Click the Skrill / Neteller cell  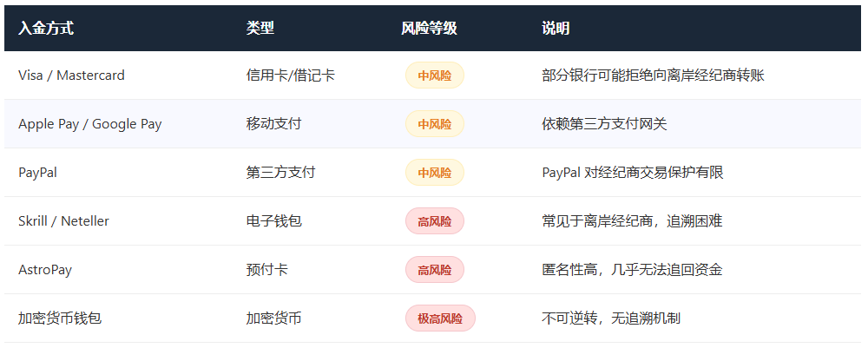pyautogui.click(x=63, y=221)
